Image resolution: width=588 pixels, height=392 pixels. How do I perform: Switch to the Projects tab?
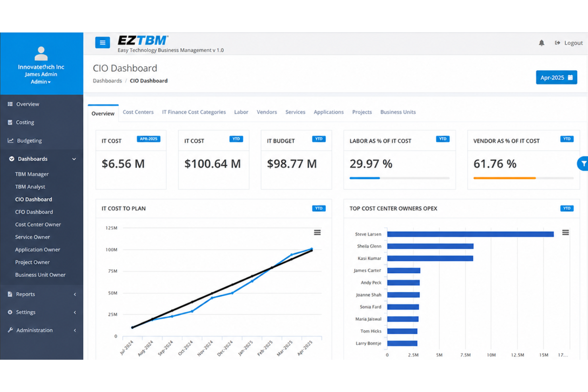[362, 112]
